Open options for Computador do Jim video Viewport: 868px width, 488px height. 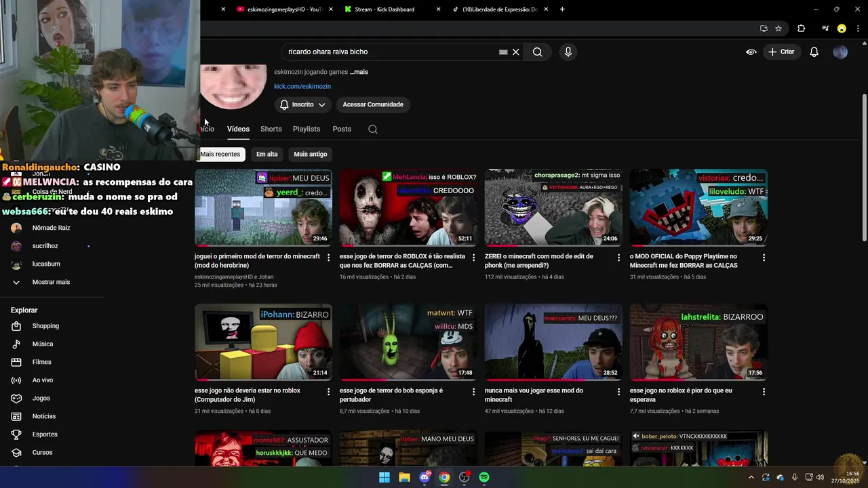(329, 392)
